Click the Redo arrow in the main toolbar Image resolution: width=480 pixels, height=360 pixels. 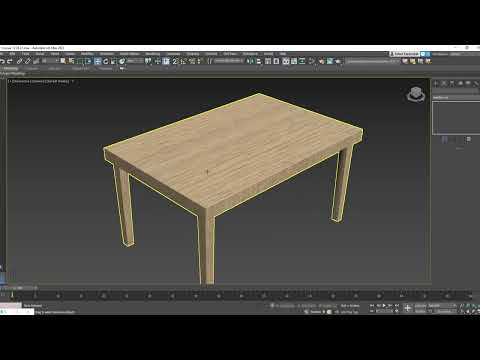10,61
